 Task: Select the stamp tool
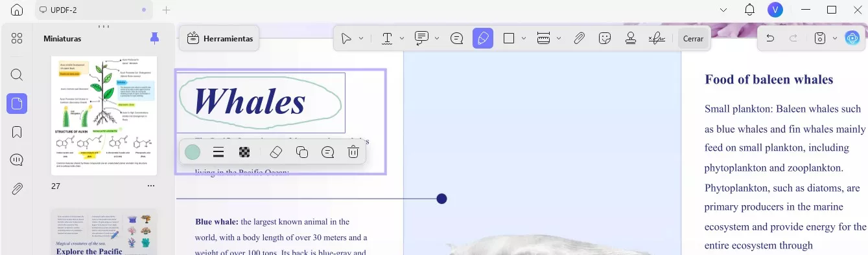[630, 38]
